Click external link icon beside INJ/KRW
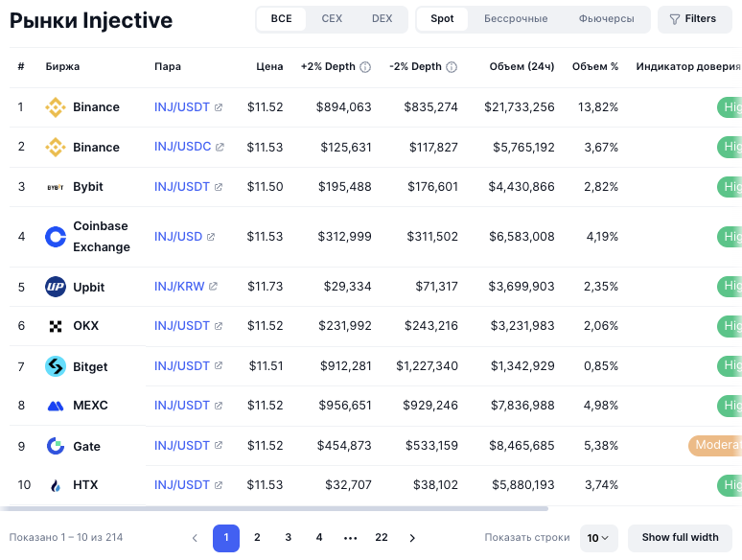The width and height of the screenshot is (742, 560). tap(213, 287)
